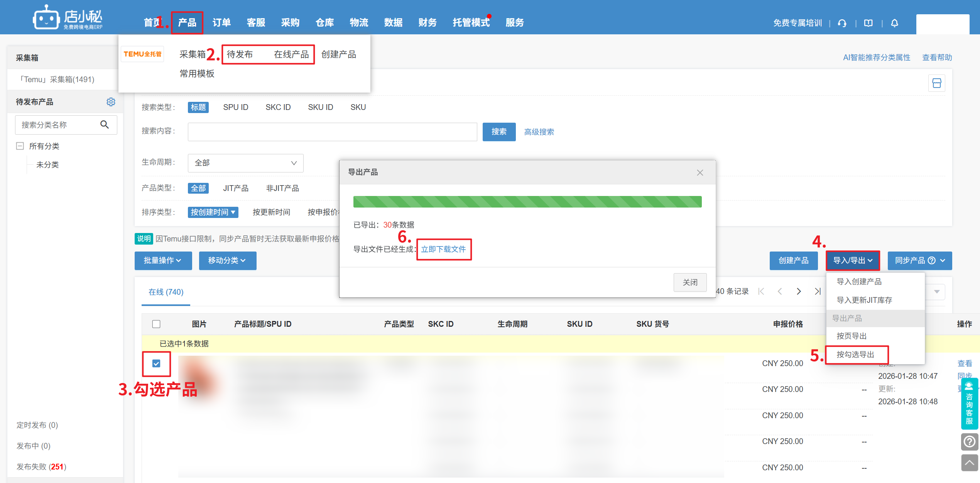Viewport: 980px width, 483px height.
Task: Uncheck the selected product row checkbox
Action: [x=156, y=363]
